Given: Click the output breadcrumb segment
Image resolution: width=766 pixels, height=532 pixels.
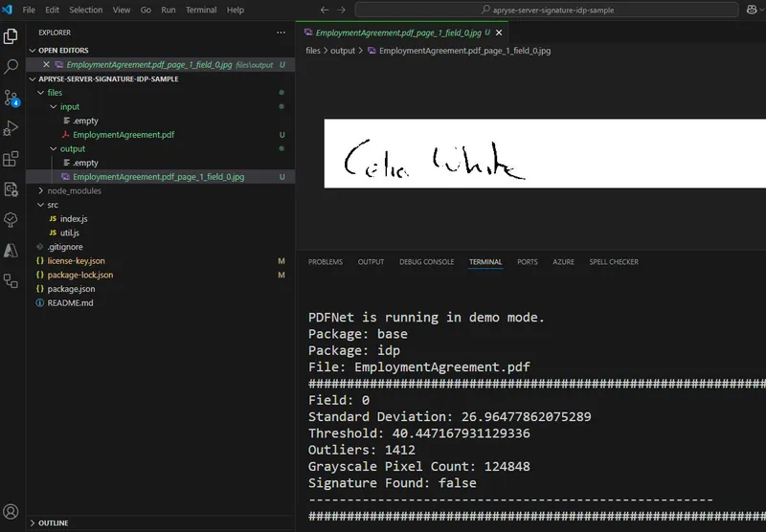Looking at the screenshot, I should click(x=343, y=51).
